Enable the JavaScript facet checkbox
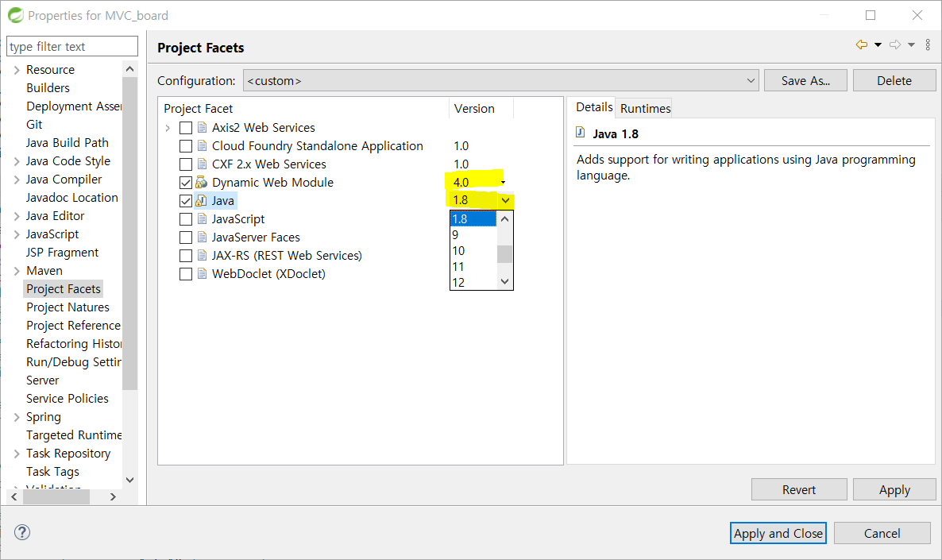 (186, 219)
